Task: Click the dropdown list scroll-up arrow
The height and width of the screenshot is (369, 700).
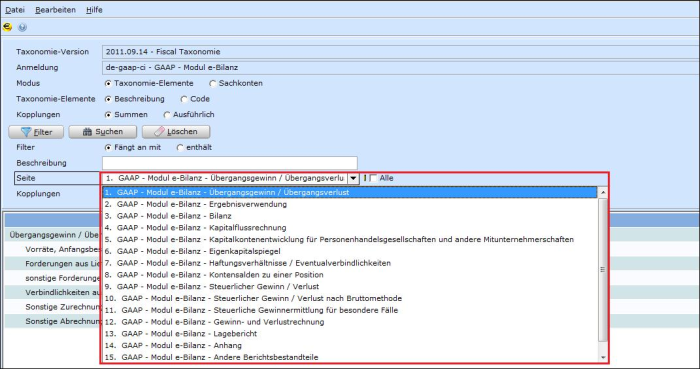Action: (603, 192)
